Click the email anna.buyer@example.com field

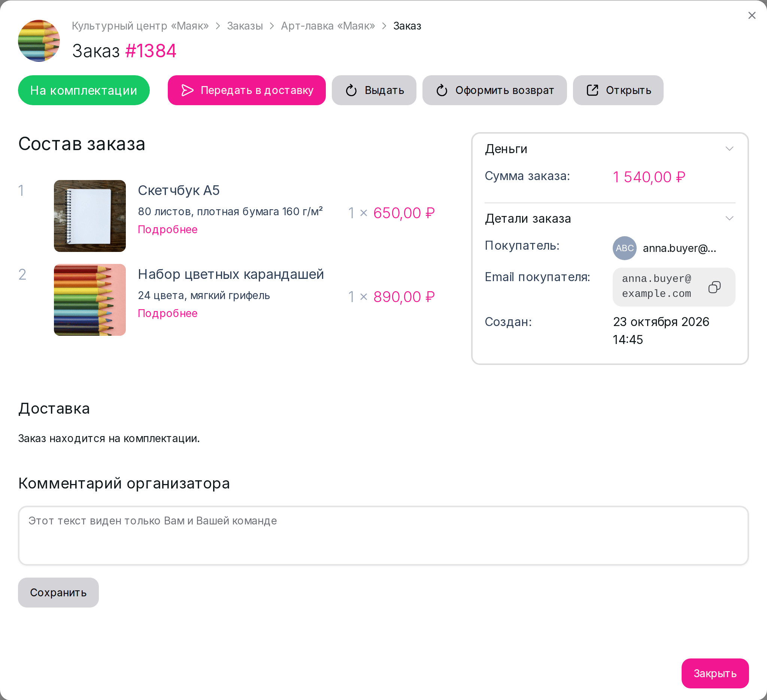pos(673,287)
